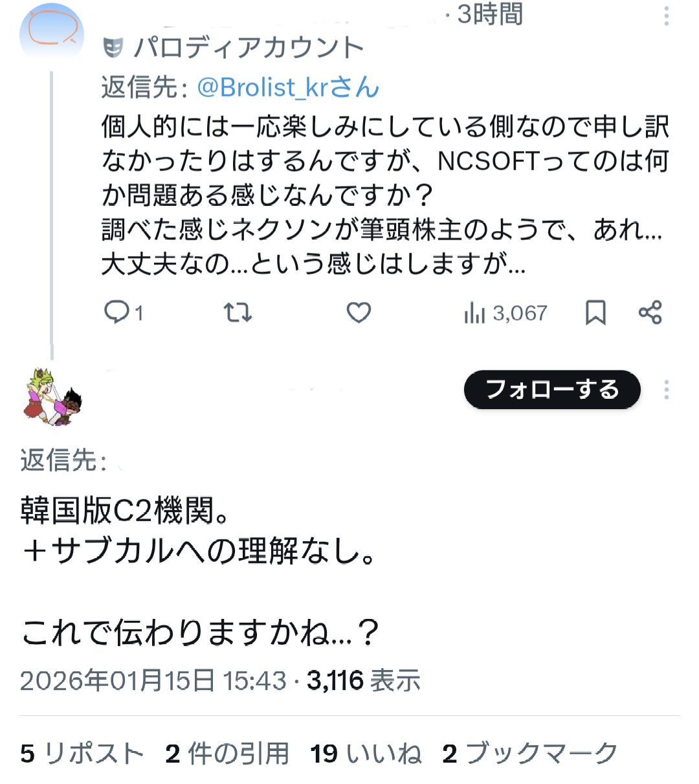Viewport: 699px width, 784px height.
Task: Tap the parody account mask icon
Action: (113, 47)
